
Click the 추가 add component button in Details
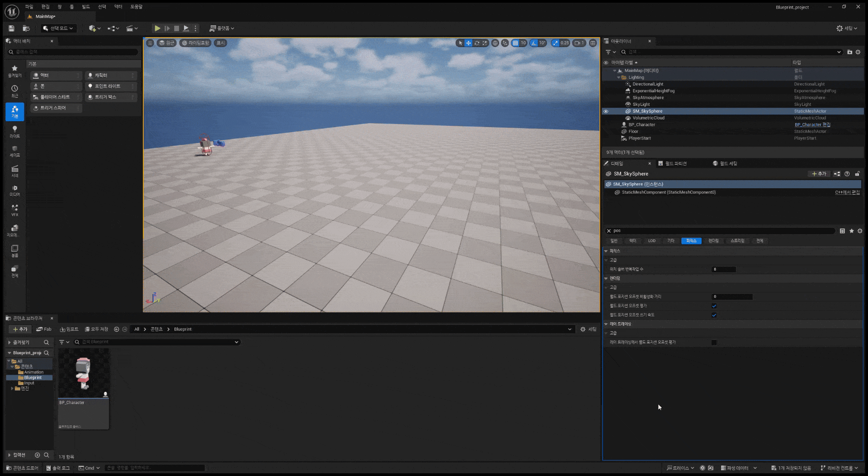(819, 174)
